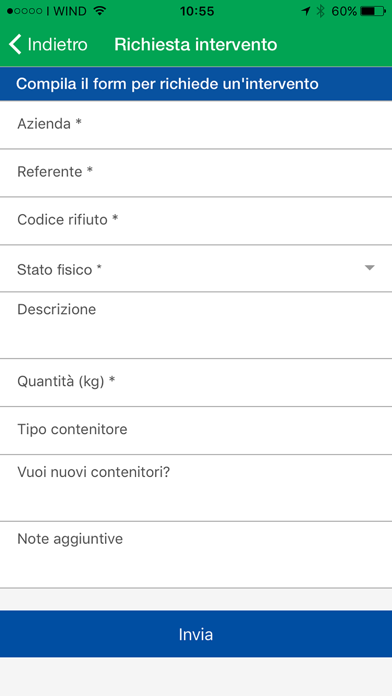Select the Quantità (kg) field
The image size is (392, 696).
pyautogui.click(x=196, y=383)
